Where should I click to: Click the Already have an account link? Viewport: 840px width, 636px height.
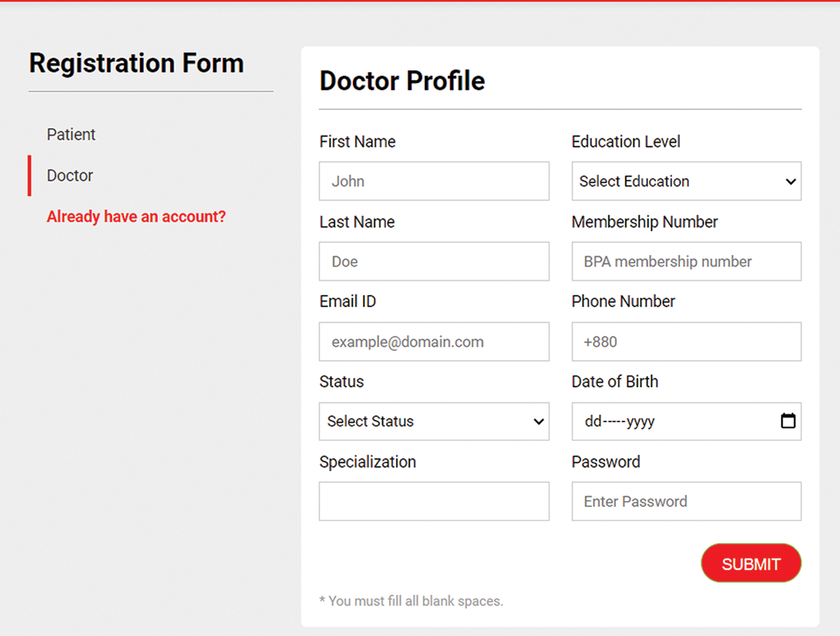coord(136,217)
